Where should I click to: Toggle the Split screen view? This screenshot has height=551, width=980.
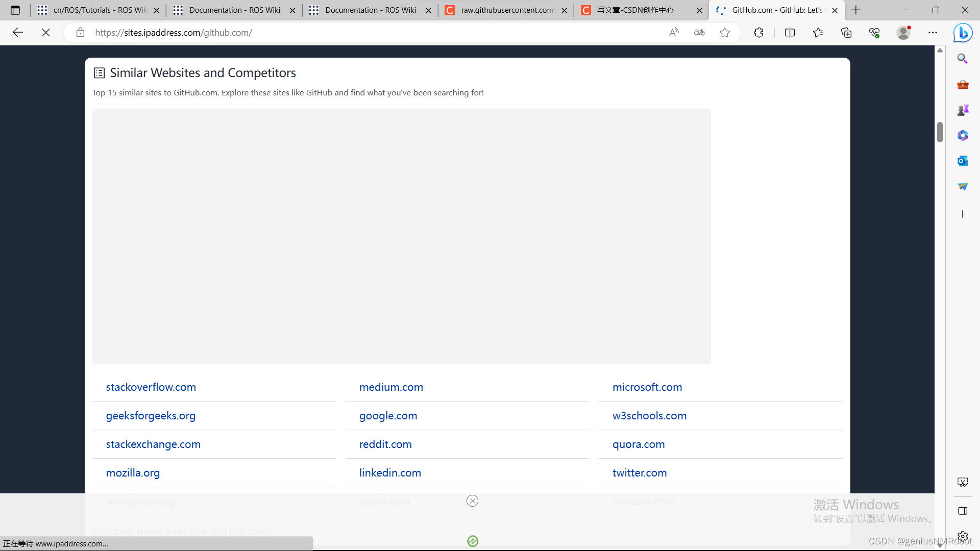[x=790, y=33]
